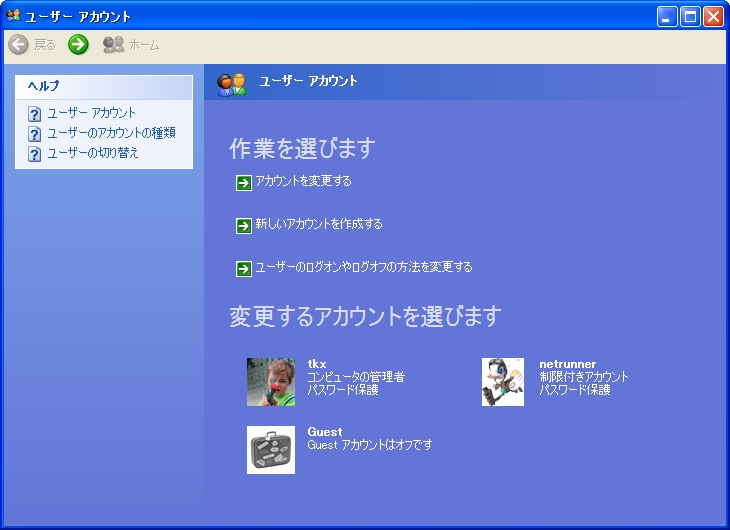
Task: Click the Home people icon in toolbar
Action: tap(114, 45)
